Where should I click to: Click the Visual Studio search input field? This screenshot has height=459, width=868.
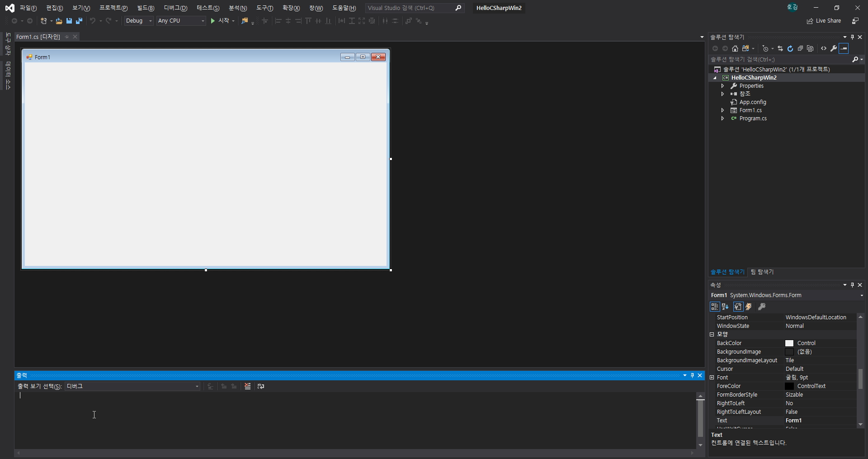tap(410, 8)
